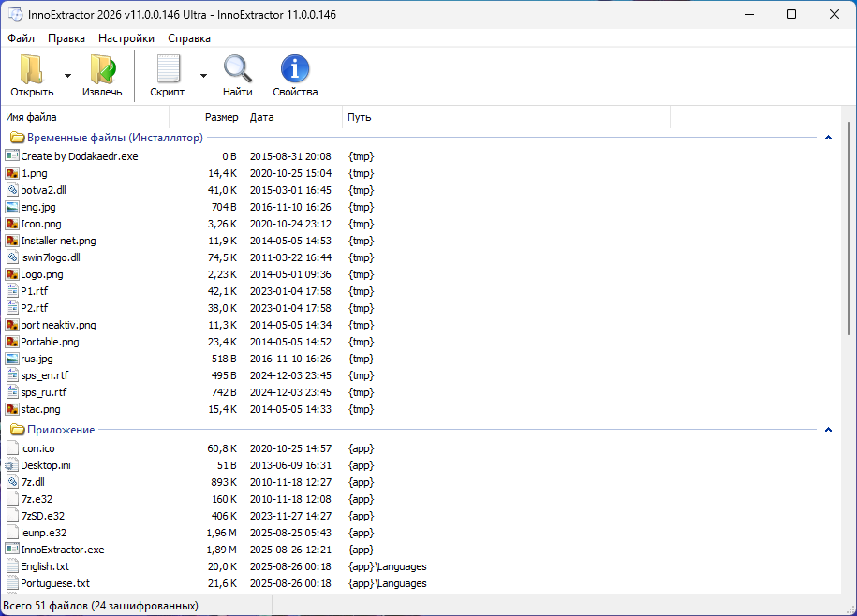The width and height of the screenshot is (857, 616).
Task: Sort by Дата column header
Action: tap(293, 117)
